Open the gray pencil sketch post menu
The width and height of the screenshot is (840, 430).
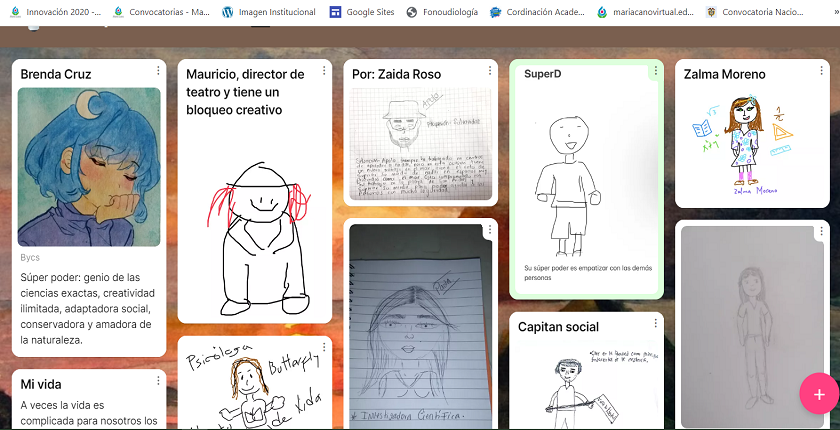click(821, 231)
